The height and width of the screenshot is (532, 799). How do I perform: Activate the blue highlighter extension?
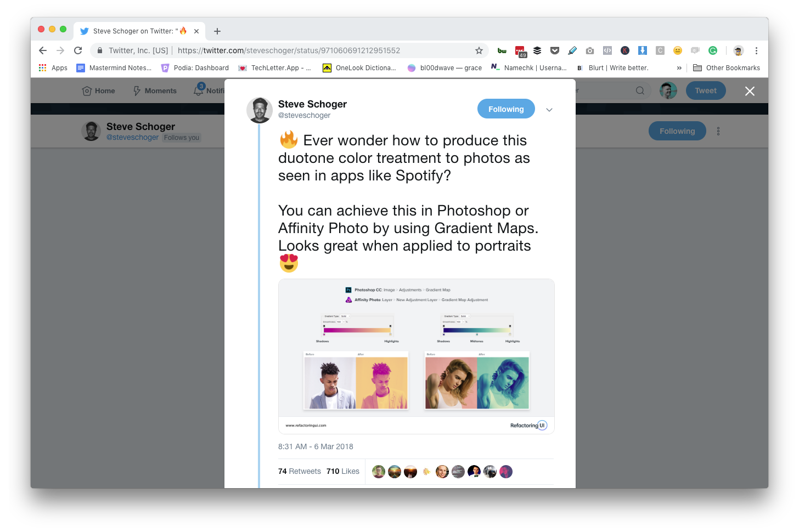coord(572,50)
